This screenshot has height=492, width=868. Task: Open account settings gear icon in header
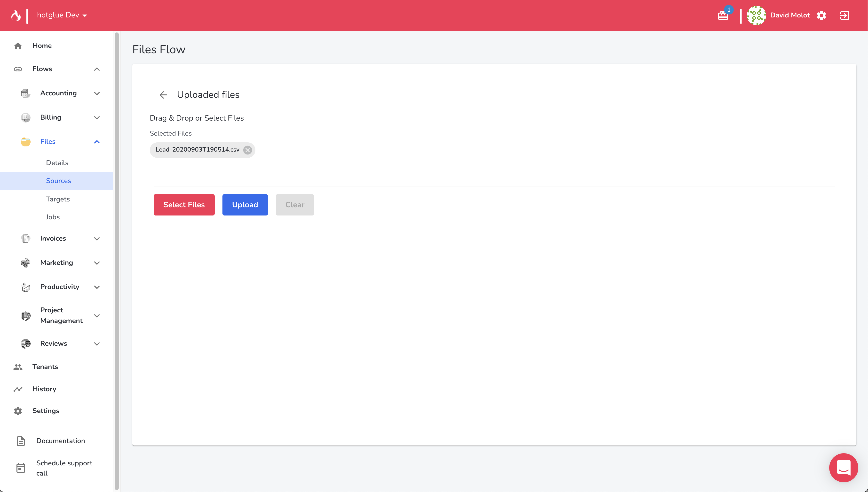821,15
